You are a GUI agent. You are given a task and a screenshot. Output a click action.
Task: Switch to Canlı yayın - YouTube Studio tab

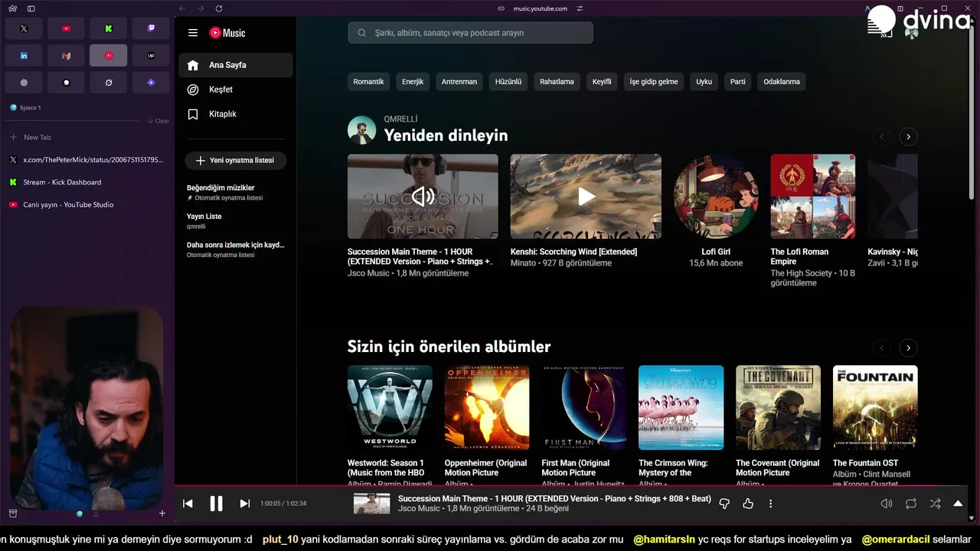87,204
